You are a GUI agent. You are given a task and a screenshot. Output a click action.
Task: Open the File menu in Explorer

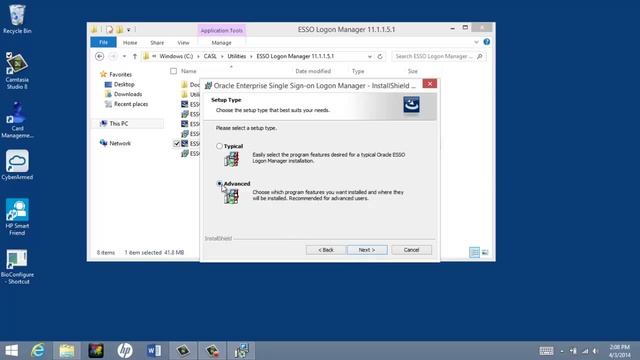(x=103, y=42)
